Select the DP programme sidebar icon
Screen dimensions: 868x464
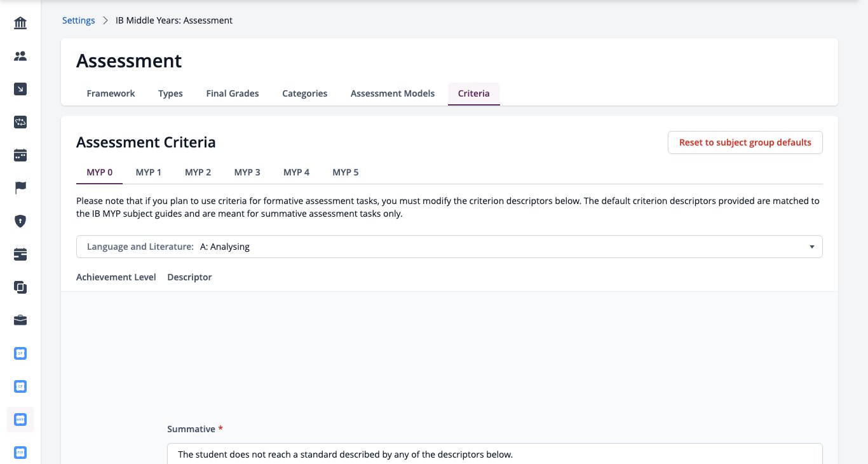[x=20, y=353]
